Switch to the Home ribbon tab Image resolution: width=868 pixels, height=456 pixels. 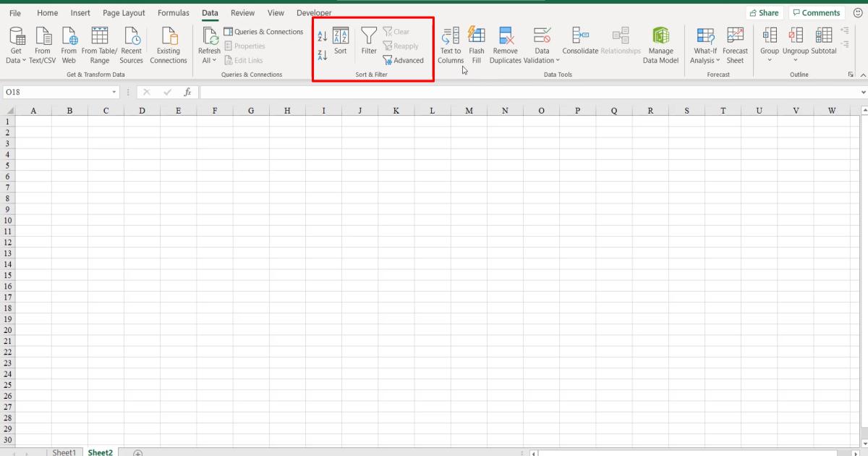pos(47,12)
